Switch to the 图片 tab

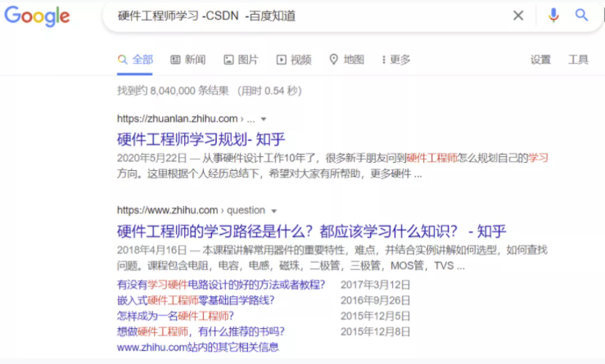coord(241,60)
